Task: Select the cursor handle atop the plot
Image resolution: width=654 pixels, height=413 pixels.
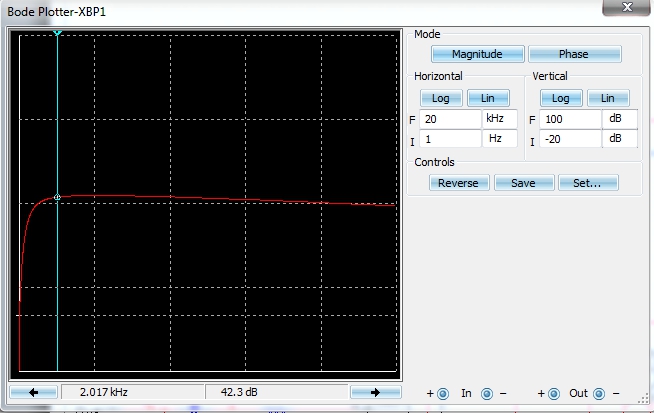Action: (58, 33)
